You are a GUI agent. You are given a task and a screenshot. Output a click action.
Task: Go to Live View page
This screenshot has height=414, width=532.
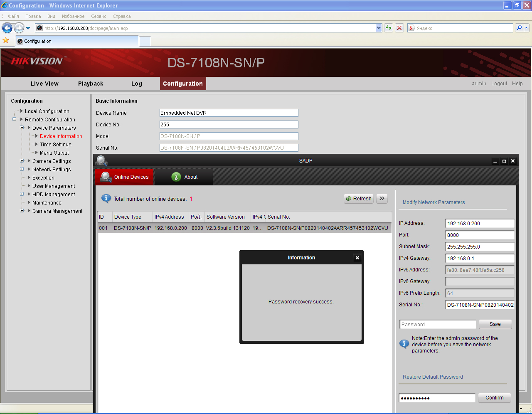(44, 84)
